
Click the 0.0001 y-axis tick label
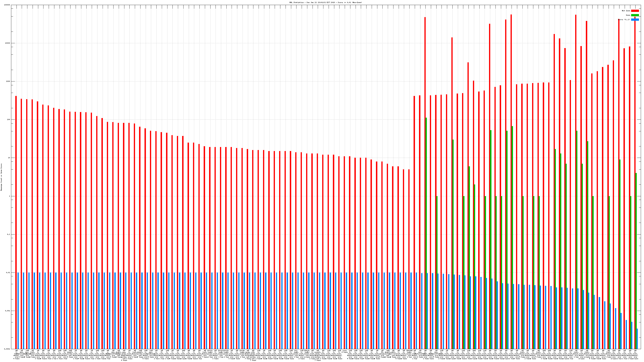(7, 349)
